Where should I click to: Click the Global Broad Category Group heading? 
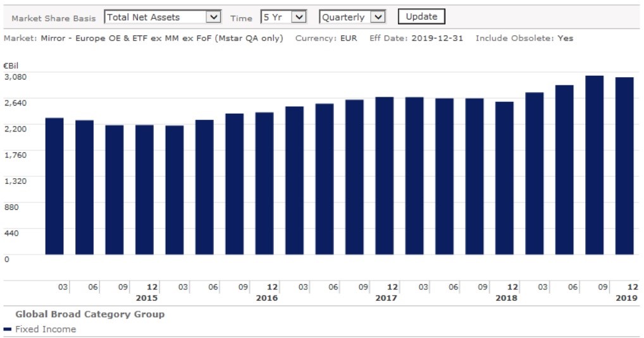pos(90,314)
